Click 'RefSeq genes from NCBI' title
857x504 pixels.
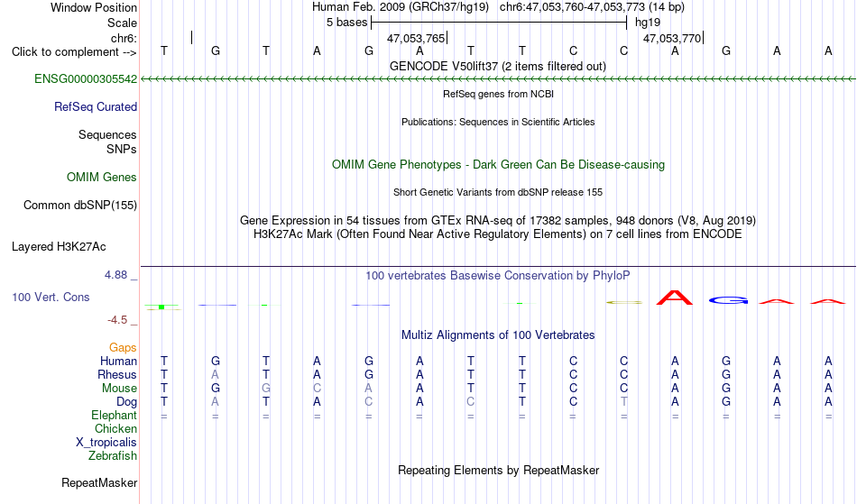pyautogui.click(x=498, y=94)
